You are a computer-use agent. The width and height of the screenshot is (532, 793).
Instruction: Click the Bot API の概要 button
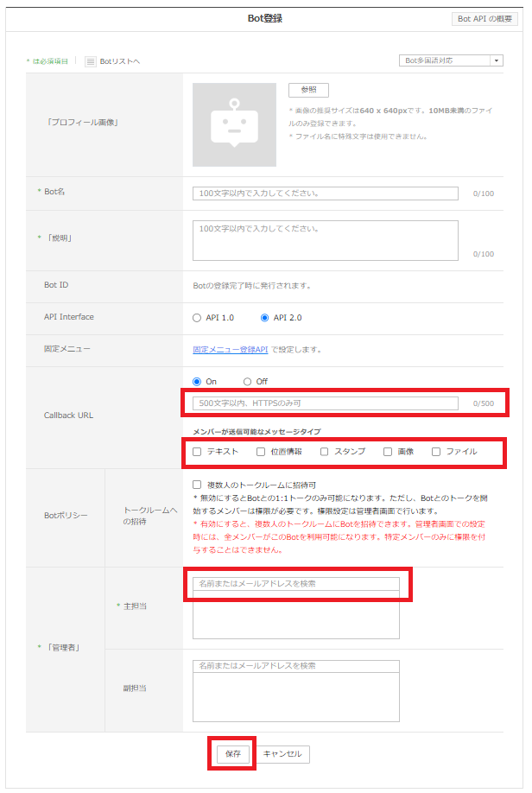point(486,19)
